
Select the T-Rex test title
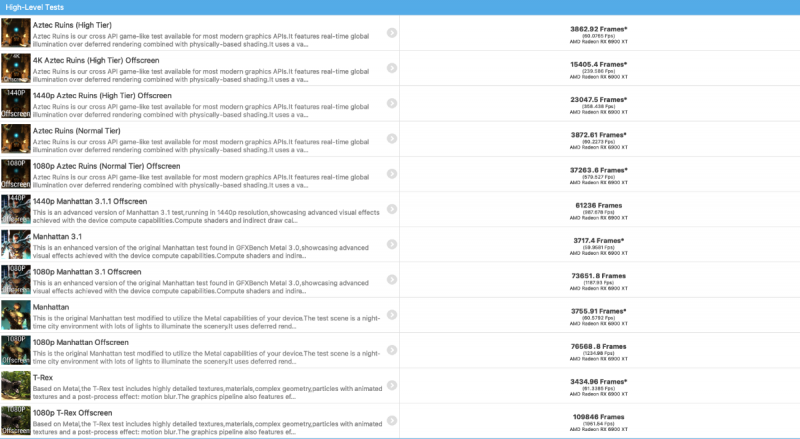[43, 377]
